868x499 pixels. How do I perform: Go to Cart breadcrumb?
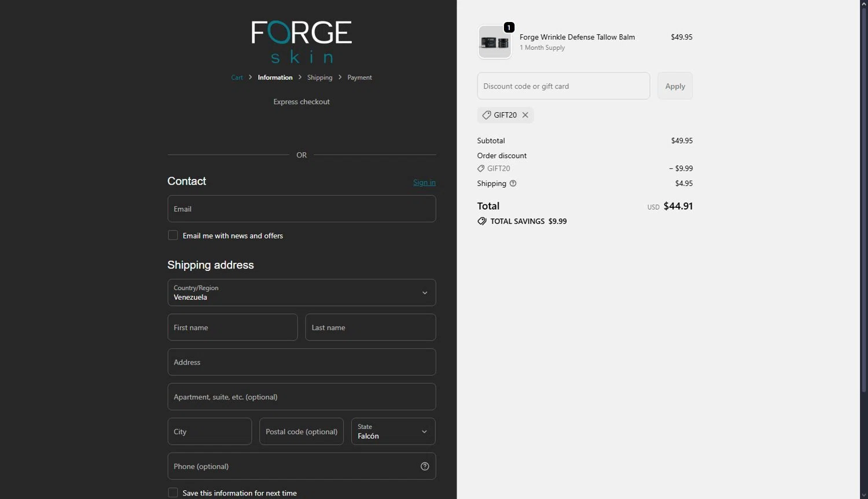[x=237, y=78]
